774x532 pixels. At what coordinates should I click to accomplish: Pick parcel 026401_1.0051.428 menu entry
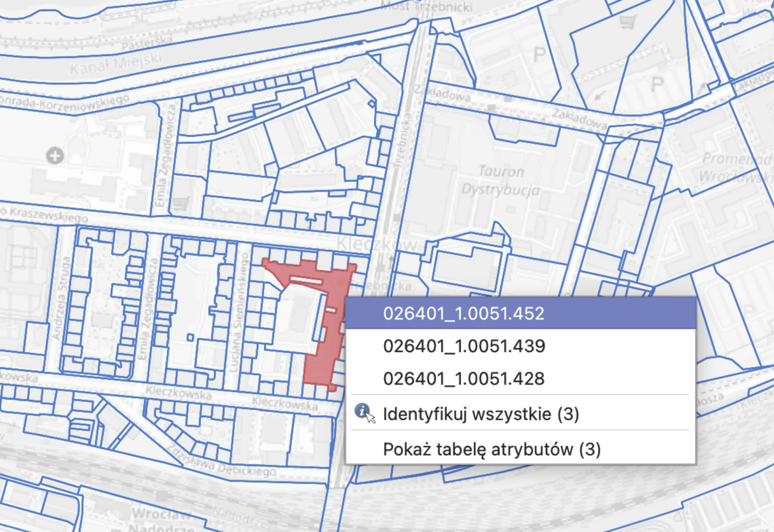(521, 379)
